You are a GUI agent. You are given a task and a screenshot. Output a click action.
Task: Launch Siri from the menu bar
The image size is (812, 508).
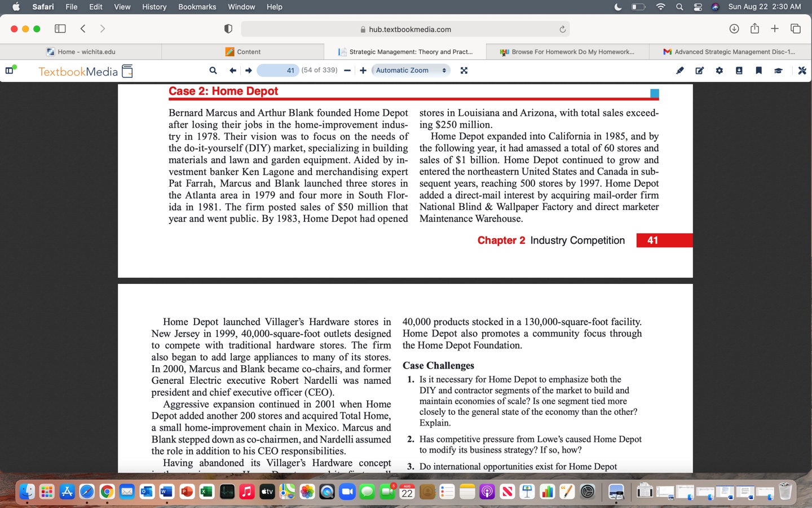click(x=716, y=7)
